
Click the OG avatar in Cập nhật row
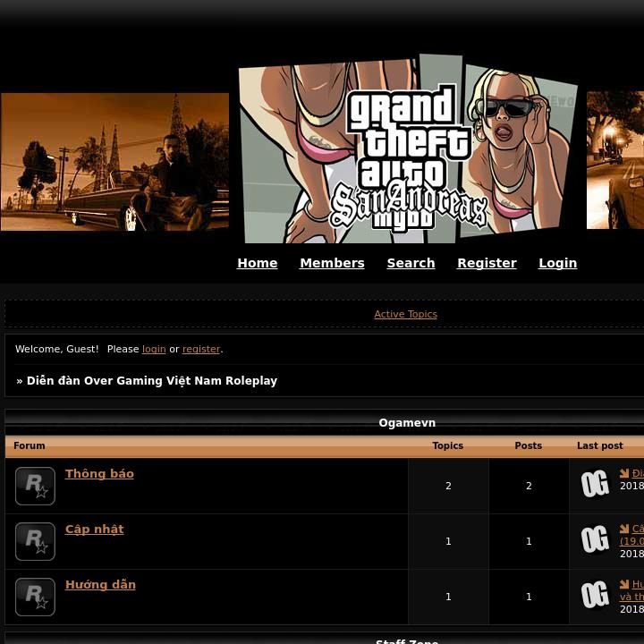(595, 540)
